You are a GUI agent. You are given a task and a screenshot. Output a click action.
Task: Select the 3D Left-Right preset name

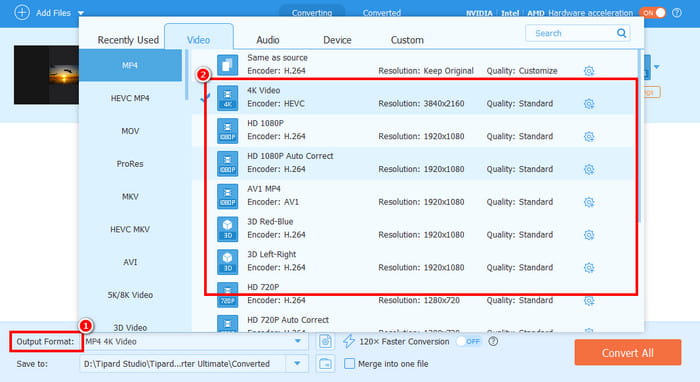tap(271, 254)
